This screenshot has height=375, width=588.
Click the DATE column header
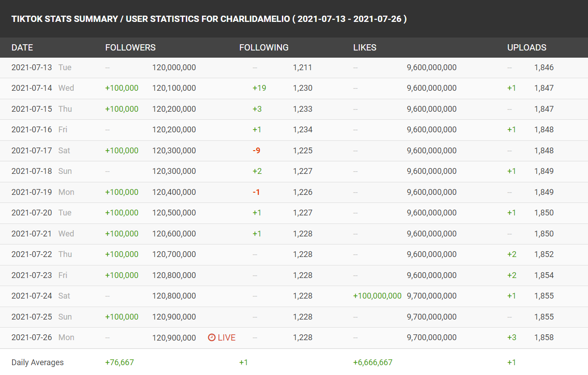22,47
